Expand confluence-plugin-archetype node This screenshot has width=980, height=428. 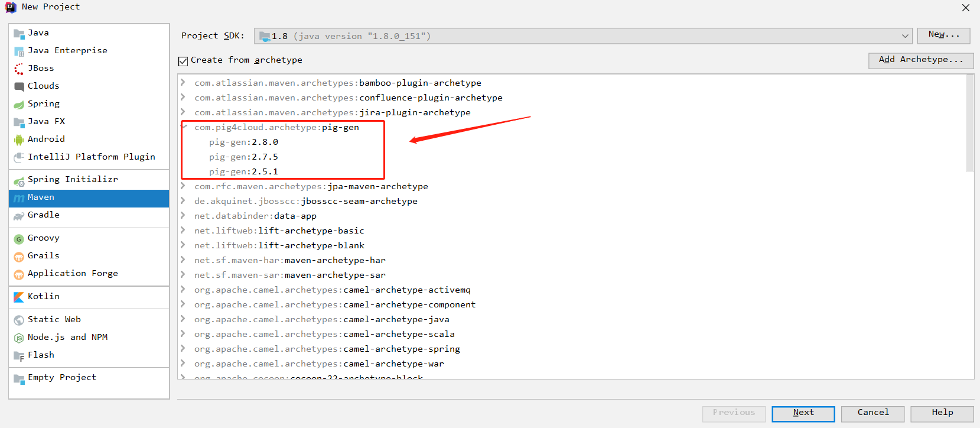coord(183,97)
